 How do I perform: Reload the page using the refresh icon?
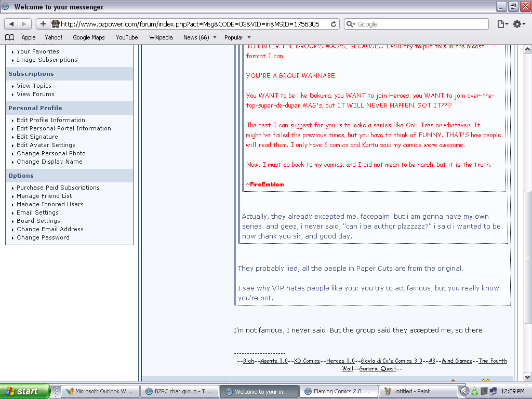coord(334,24)
